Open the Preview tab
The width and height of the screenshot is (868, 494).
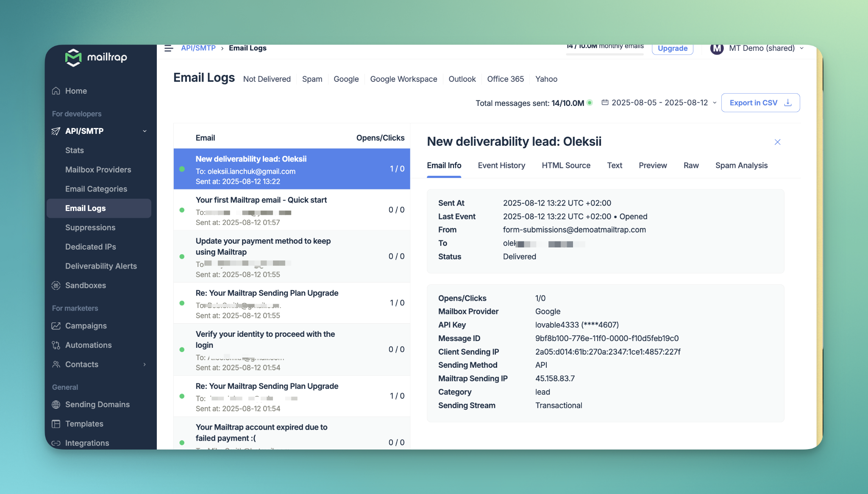click(x=653, y=166)
